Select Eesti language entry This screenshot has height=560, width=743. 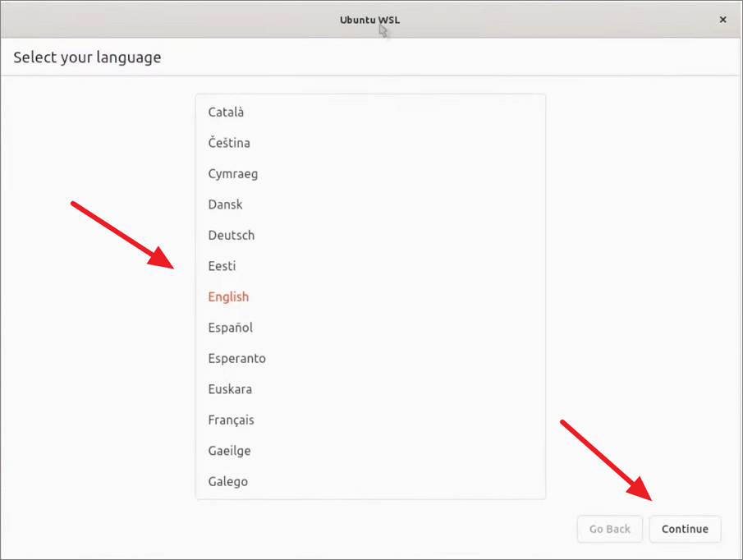pyautogui.click(x=370, y=266)
